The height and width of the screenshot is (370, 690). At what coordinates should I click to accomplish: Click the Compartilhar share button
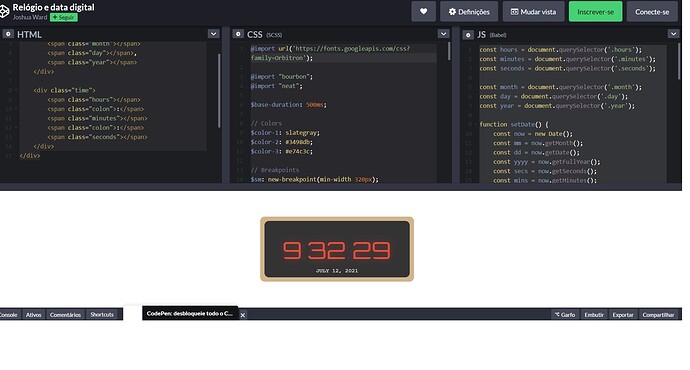(x=658, y=315)
